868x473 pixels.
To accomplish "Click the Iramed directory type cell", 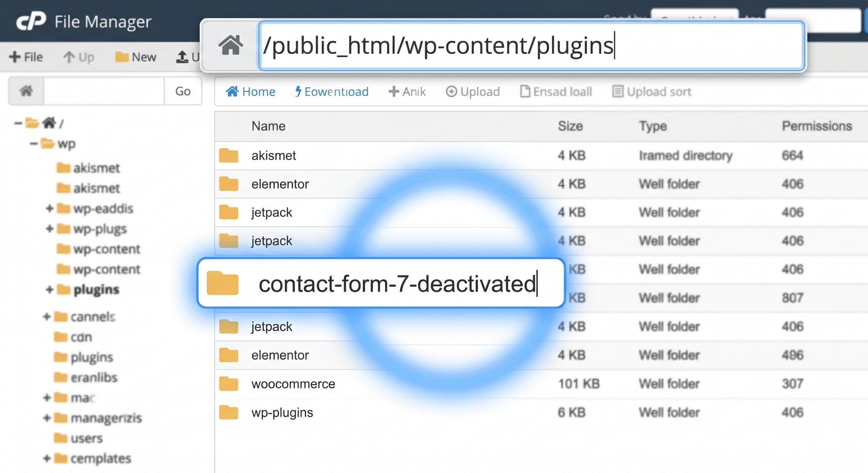I will coord(686,156).
